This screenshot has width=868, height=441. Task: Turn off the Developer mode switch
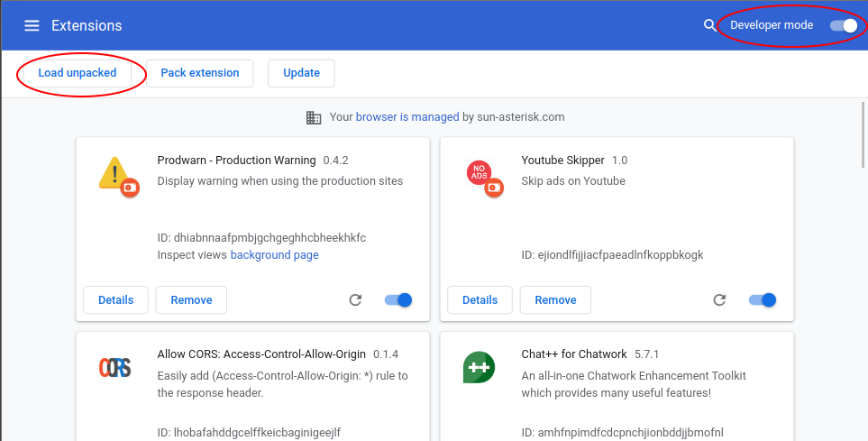coord(845,25)
